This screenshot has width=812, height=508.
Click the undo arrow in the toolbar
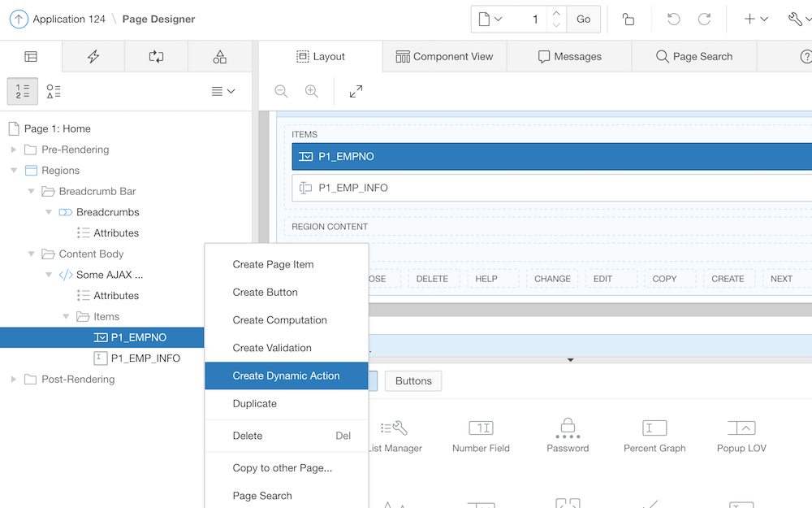coord(673,20)
